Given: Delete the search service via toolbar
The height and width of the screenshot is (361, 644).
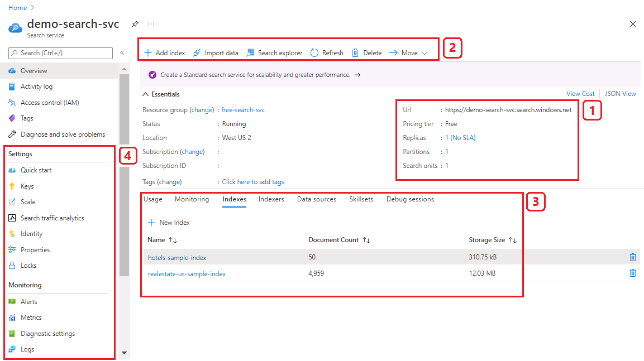Looking at the screenshot, I should pos(367,53).
